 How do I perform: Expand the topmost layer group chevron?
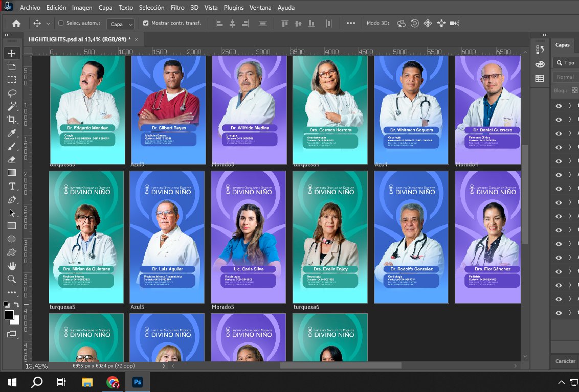coord(570,106)
